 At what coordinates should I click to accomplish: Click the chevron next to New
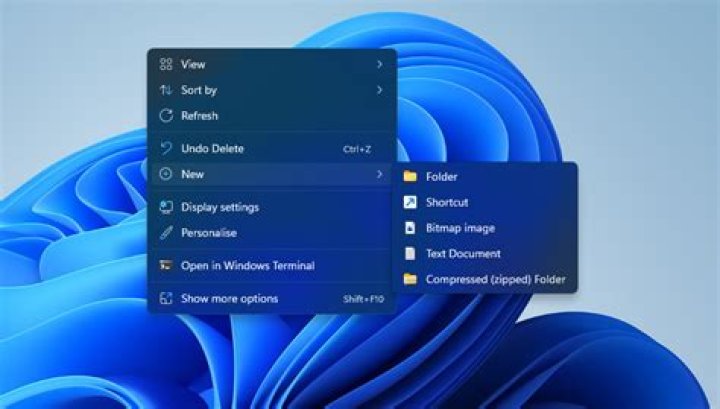coord(379,174)
